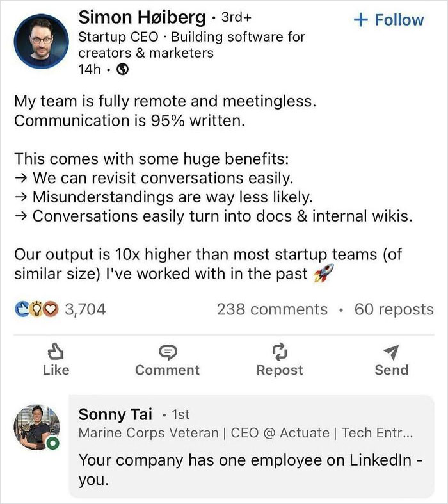Open Simon Høiberg's profile name link
The image size is (448, 504).
point(142,17)
